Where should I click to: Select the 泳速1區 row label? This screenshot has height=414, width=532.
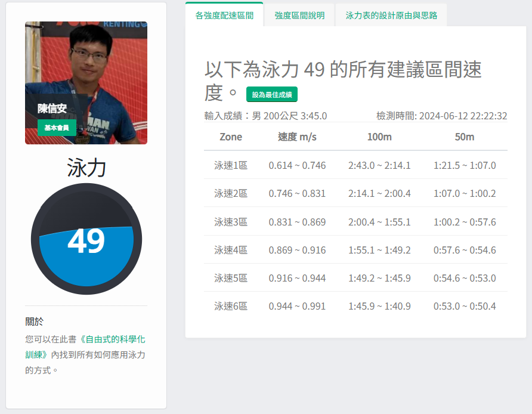point(231,165)
